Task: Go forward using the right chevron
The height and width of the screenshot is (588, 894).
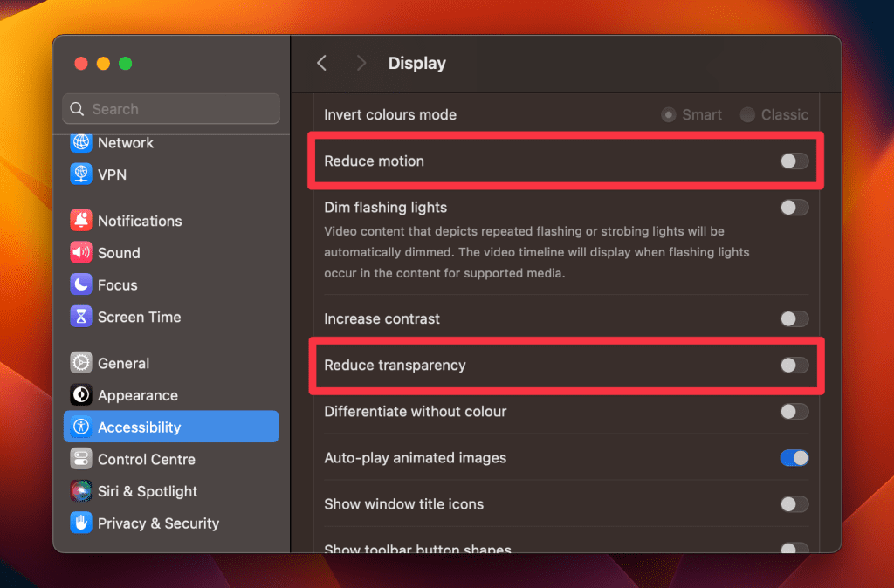Action: coord(361,63)
